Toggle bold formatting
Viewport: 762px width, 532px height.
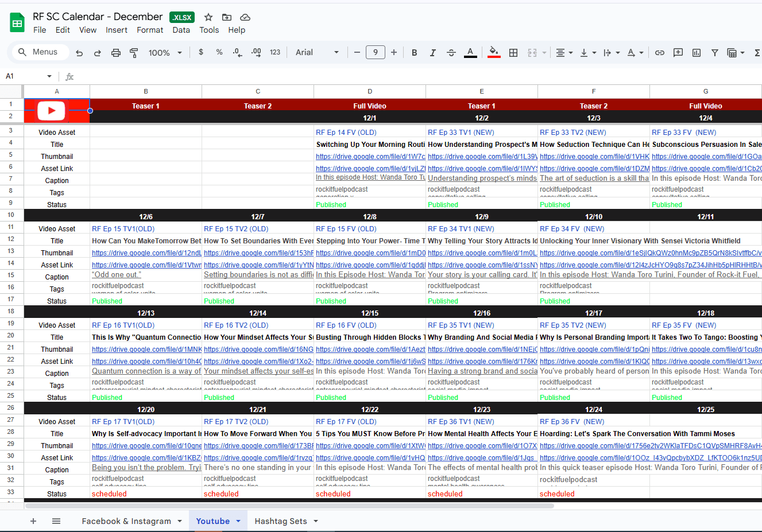pos(415,52)
